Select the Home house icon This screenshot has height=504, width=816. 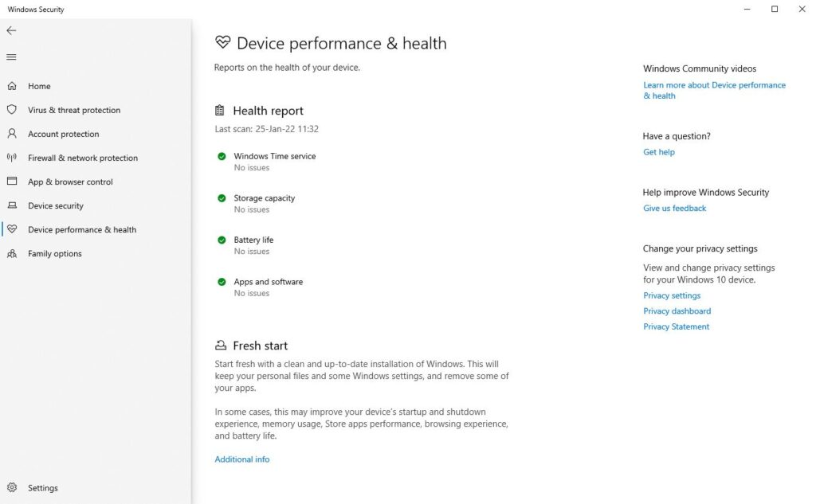[11, 86]
